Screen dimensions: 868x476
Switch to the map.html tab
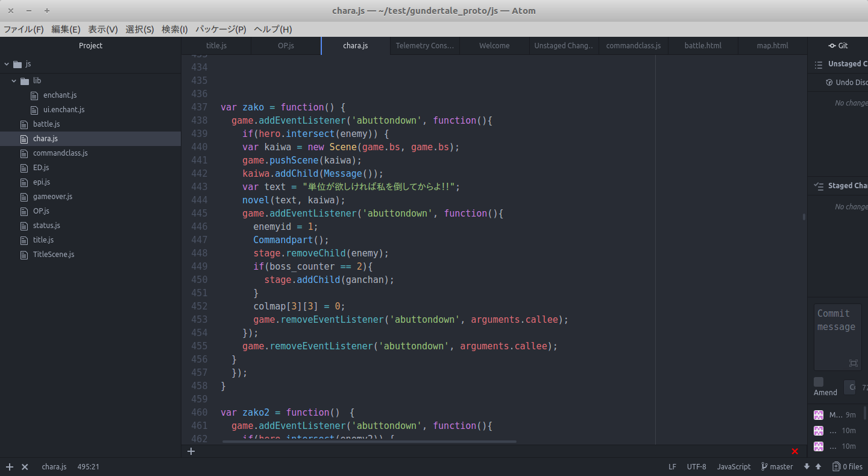772,46
